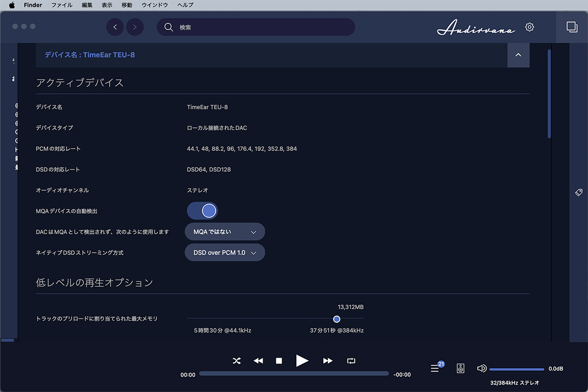Click the horizontal sidebar scrollbar thumb
Viewport: 588px width, 392px height.
(x=7, y=340)
